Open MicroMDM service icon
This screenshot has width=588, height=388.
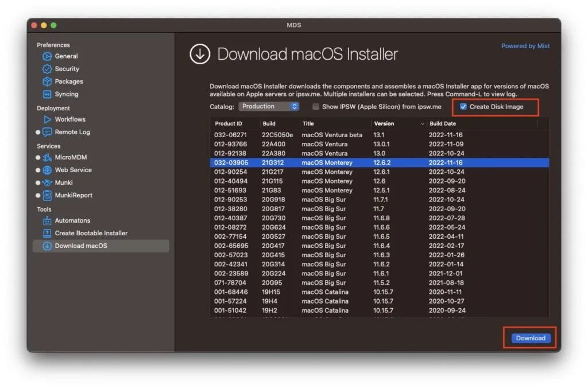(x=47, y=157)
